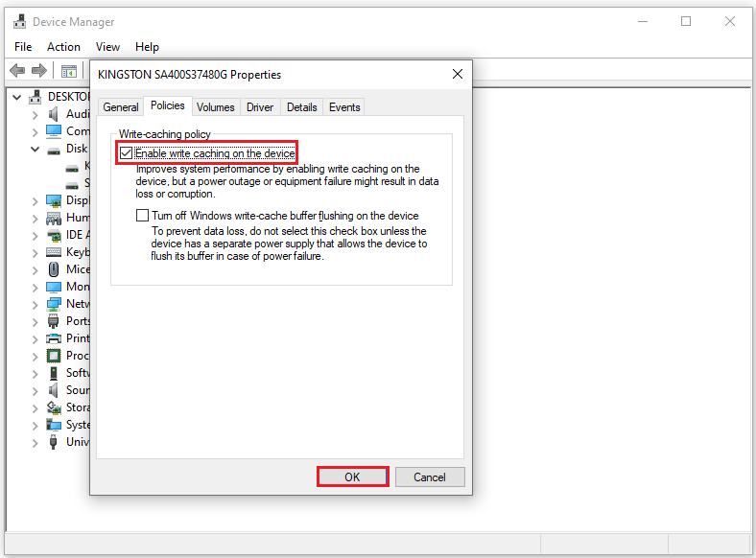756x558 pixels.
Task: Collapse the DESKTOP root node
Action: pyautogui.click(x=17, y=98)
